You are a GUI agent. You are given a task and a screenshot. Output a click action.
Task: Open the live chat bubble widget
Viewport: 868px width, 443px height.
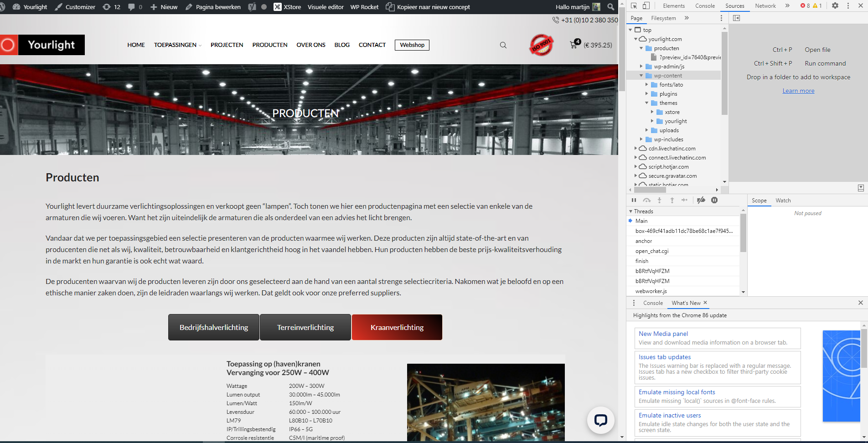point(600,420)
